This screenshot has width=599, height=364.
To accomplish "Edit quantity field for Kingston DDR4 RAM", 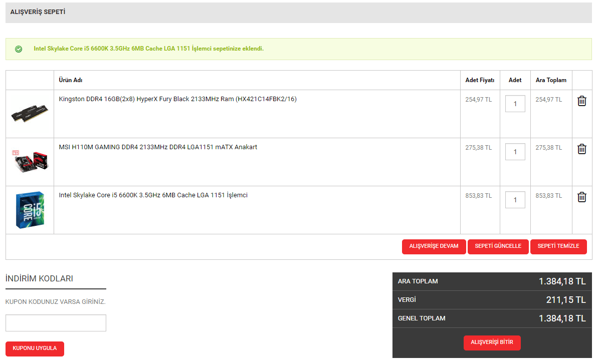I will pos(515,104).
